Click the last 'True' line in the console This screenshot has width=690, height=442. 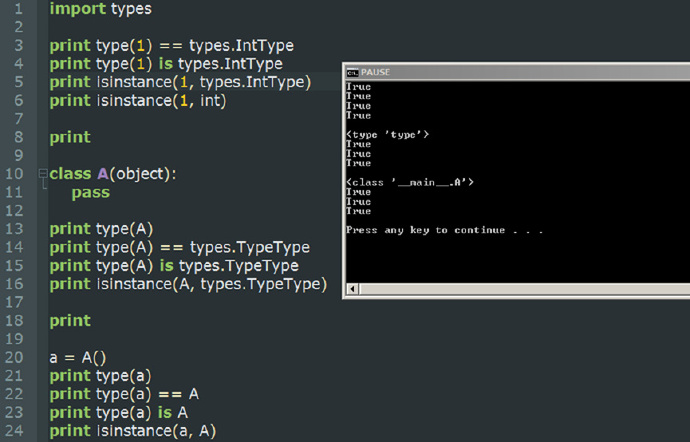(x=359, y=211)
